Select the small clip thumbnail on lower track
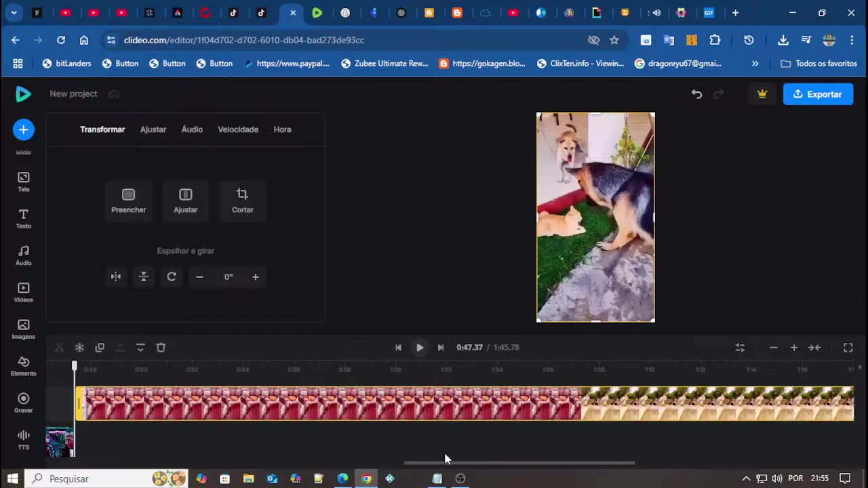Image resolution: width=868 pixels, height=488 pixels. [60, 443]
